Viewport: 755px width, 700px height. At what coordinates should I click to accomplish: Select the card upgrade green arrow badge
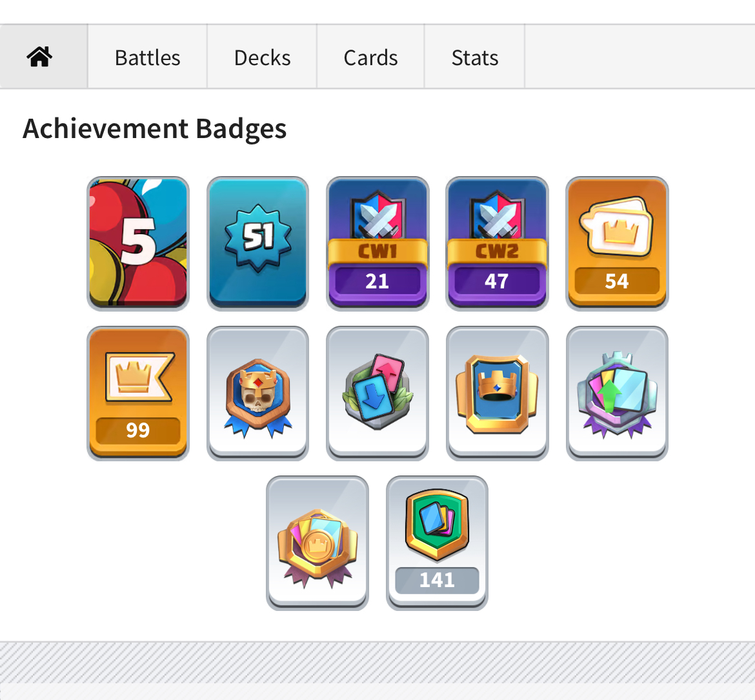point(617,394)
